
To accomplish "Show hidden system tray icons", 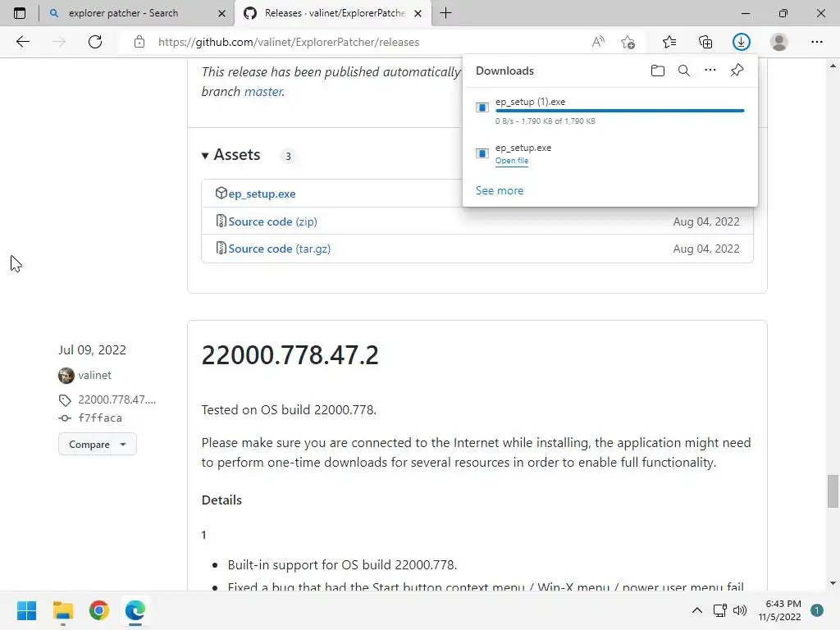I will [x=697, y=610].
